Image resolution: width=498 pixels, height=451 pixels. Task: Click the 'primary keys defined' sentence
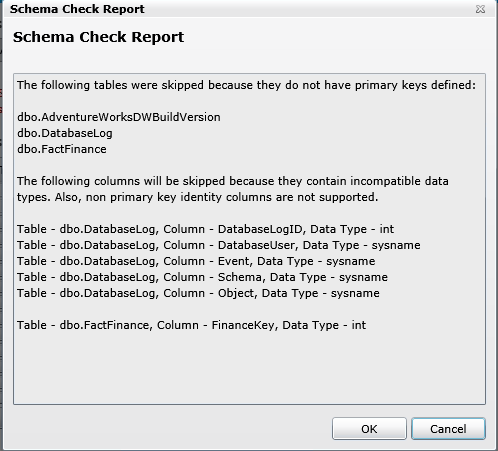(246, 85)
